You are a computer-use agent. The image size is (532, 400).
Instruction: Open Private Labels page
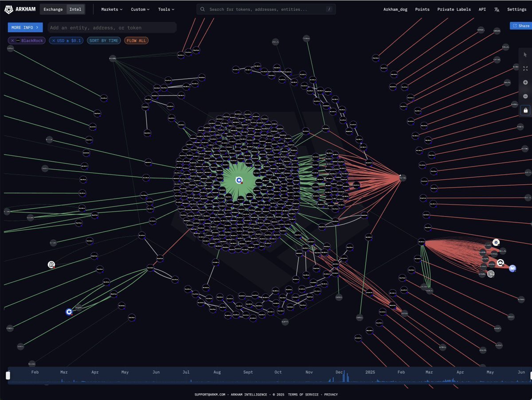pyautogui.click(x=454, y=9)
